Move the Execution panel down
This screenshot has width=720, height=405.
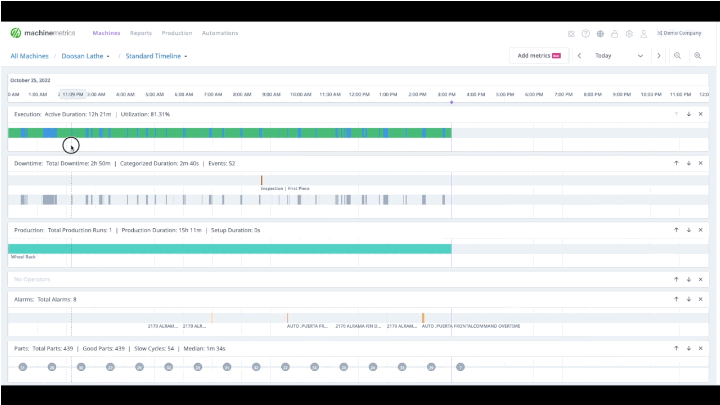689,114
